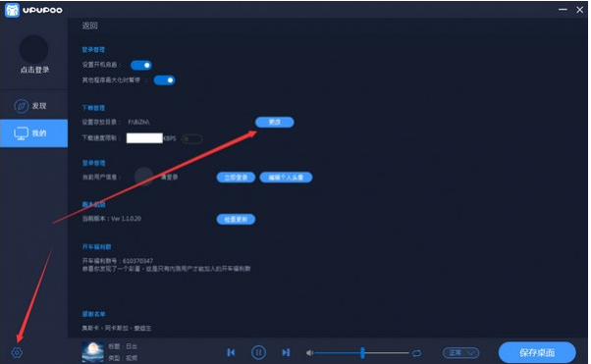Click the 立即登录 button
The image size is (591, 364).
click(x=236, y=178)
